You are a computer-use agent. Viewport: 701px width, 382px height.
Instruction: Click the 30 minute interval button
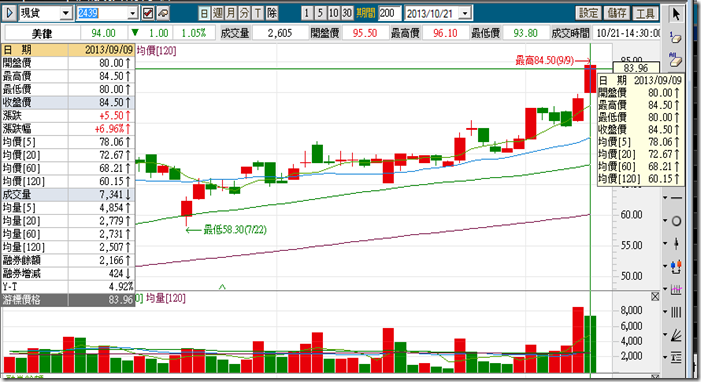point(347,13)
